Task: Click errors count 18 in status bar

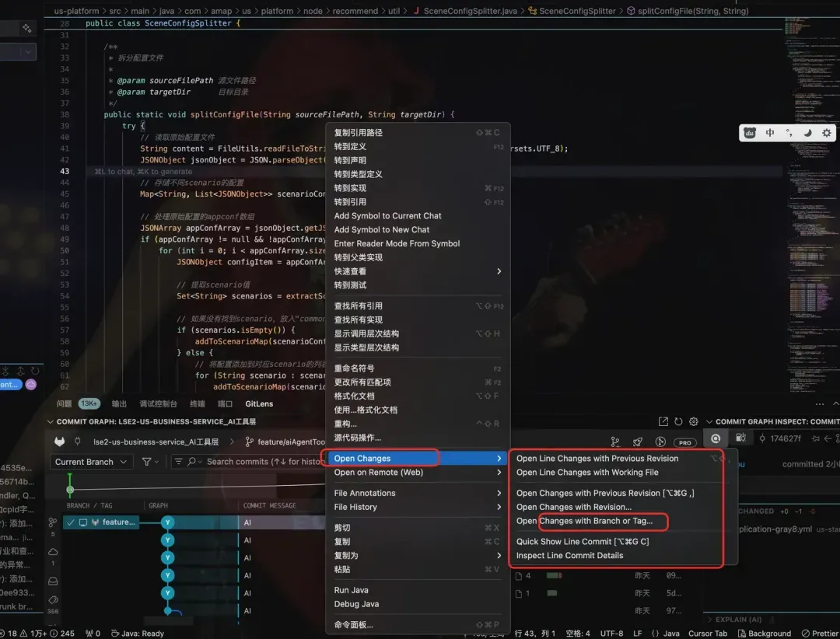Action: (x=9, y=633)
